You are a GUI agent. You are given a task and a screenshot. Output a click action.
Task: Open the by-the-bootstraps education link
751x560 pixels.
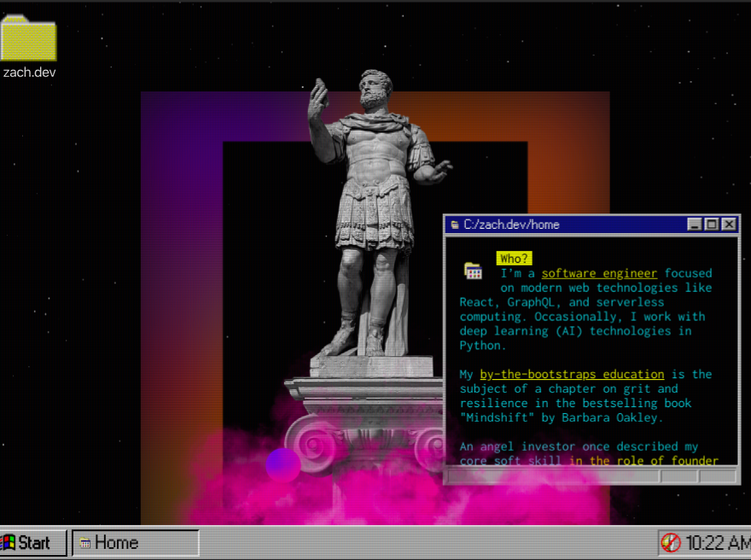coord(572,374)
